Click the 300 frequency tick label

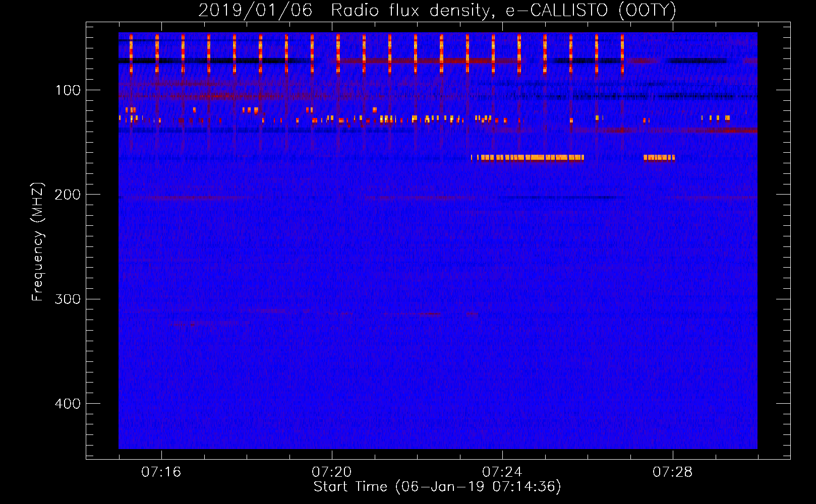pyautogui.click(x=68, y=299)
